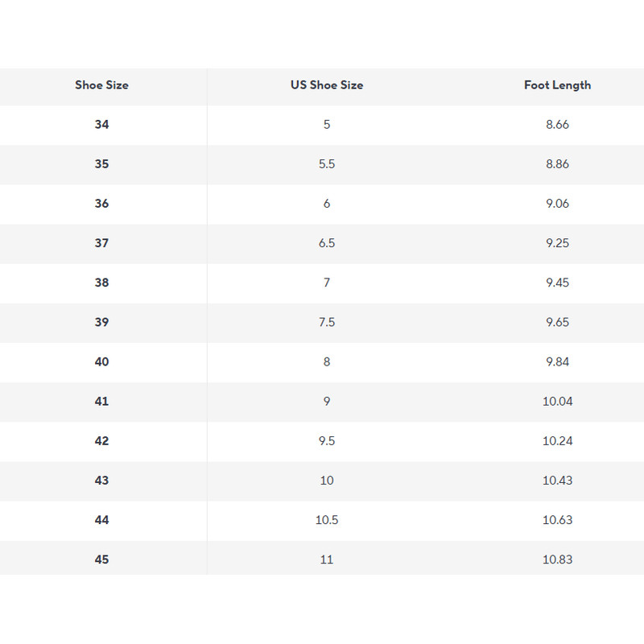The image size is (644, 644).
Task: Click US shoe size 5.5 cell
Action: 327,164
